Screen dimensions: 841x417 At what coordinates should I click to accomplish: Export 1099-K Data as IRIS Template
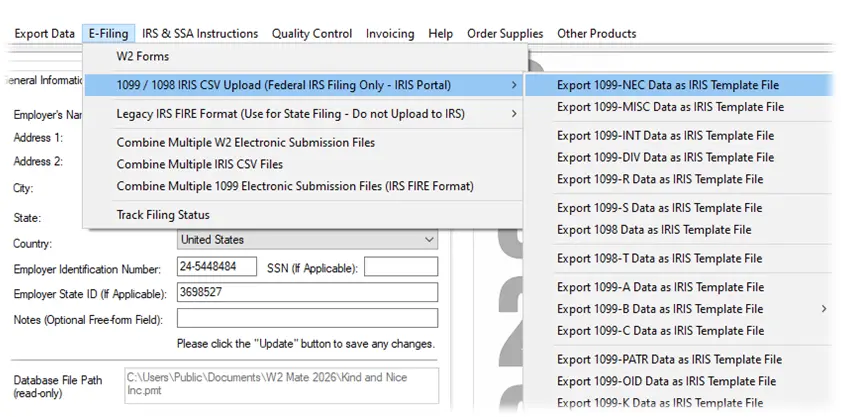tap(679, 403)
